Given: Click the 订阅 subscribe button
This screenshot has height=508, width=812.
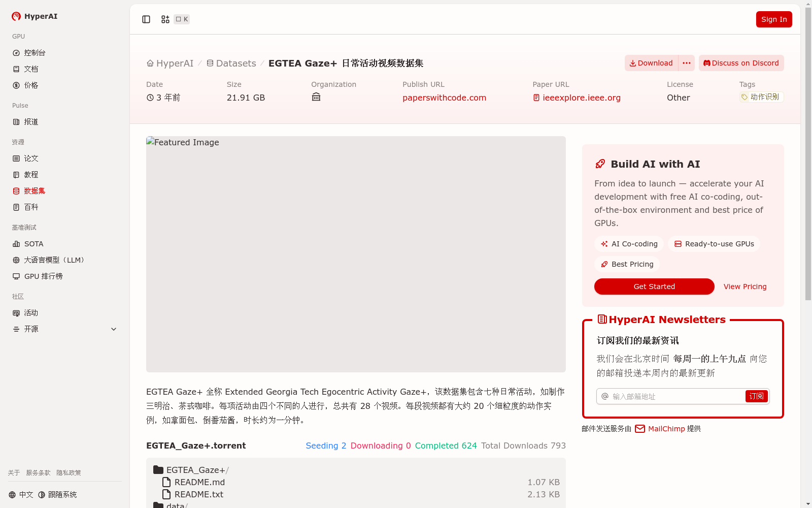Looking at the screenshot, I should click(757, 396).
